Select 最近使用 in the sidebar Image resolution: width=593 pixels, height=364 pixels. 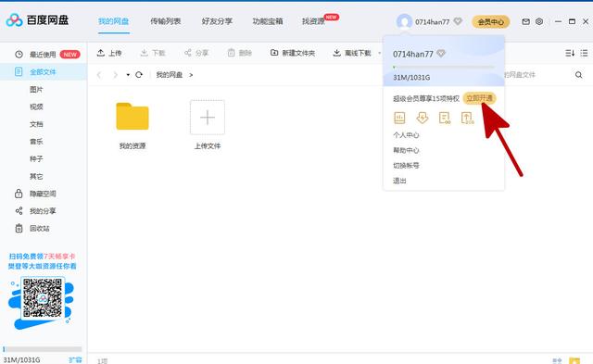coord(43,55)
